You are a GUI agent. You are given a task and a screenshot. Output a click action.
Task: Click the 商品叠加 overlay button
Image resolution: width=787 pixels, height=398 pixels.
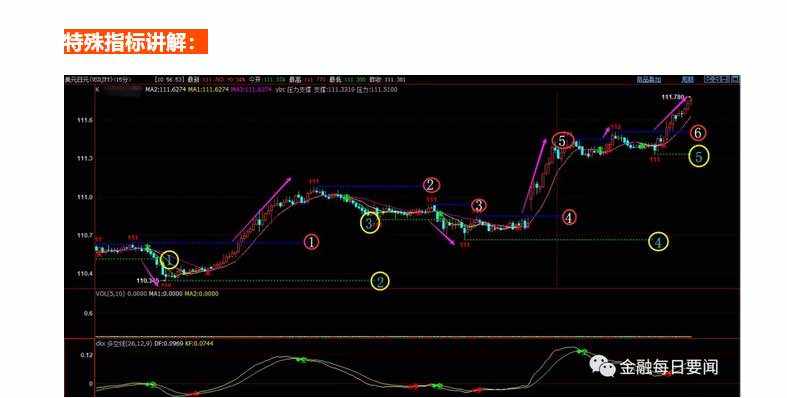[648, 80]
